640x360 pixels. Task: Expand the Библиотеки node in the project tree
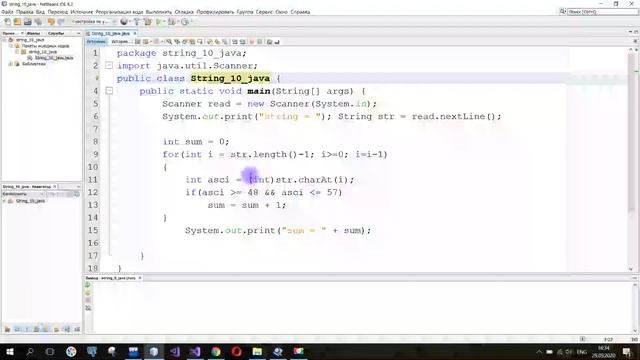pyautogui.click(x=11, y=64)
